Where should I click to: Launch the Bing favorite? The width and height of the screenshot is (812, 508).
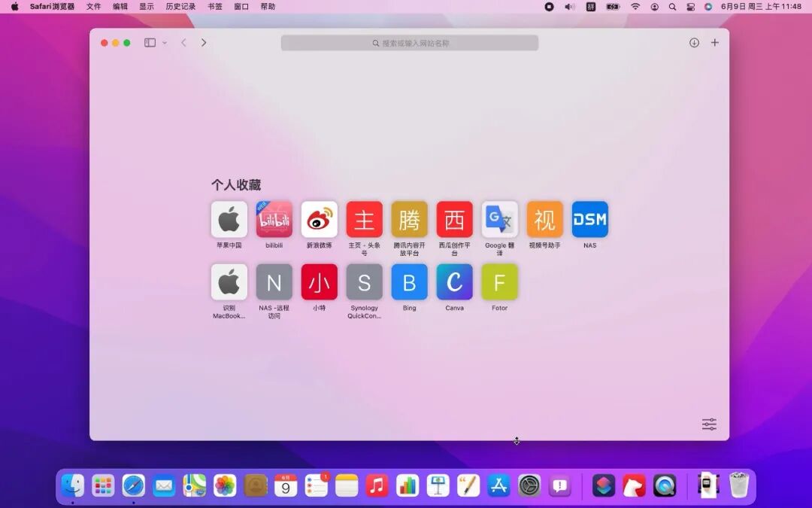tap(409, 284)
